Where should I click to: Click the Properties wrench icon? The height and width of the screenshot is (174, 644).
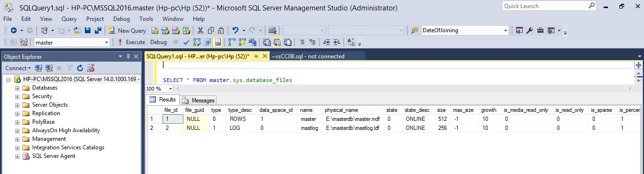(x=530, y=30)
